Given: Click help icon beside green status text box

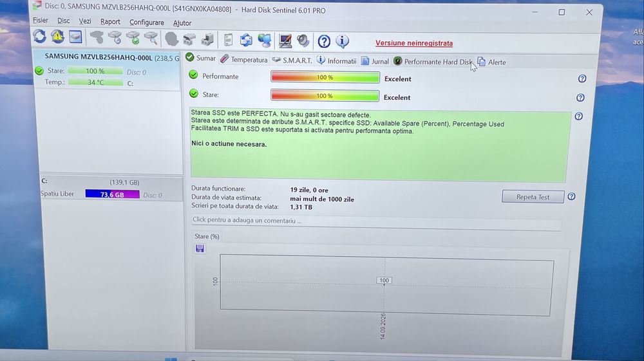Looking at the screenshot, I should click(x=579, y=116).
